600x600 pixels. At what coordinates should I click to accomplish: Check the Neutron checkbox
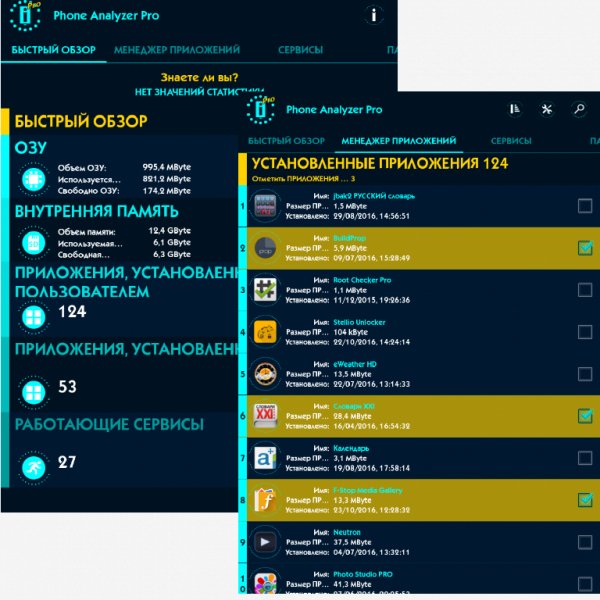coord(585,542)
